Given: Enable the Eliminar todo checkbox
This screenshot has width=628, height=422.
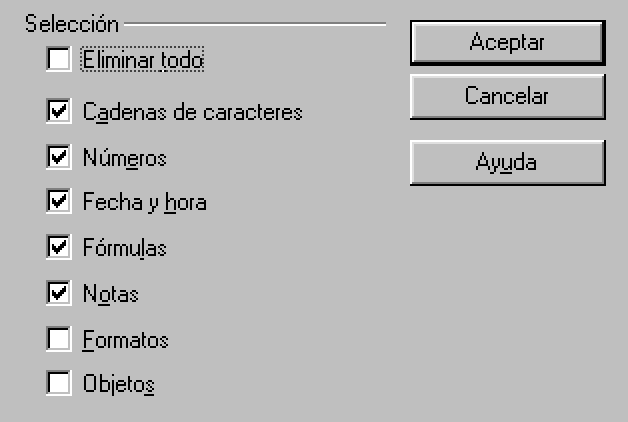Looking at the screenshot, I should tap(59, 61).
